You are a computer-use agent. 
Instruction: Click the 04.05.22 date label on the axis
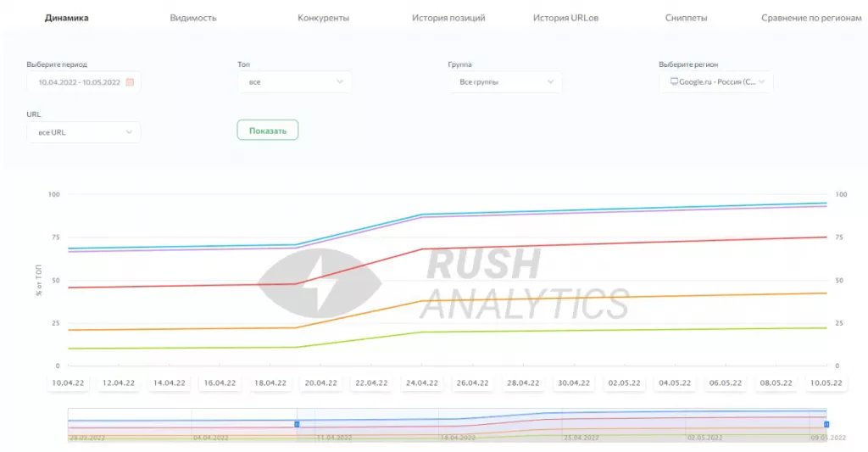(x=675, y=382)
